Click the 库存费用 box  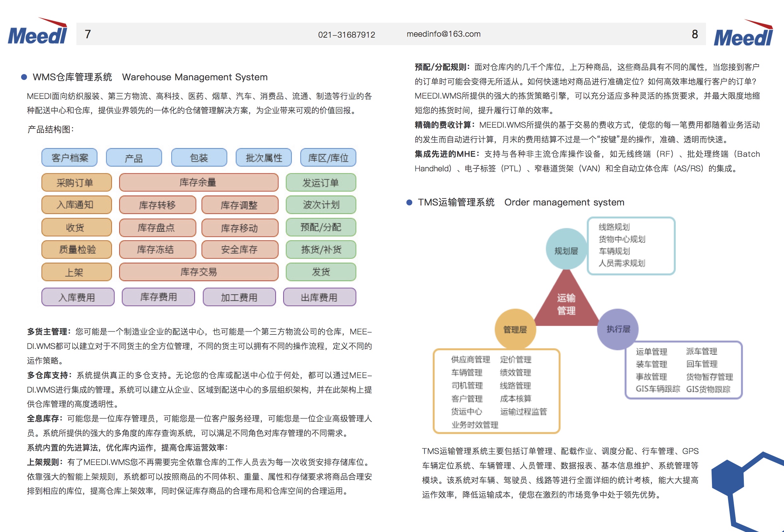(158, 297)
